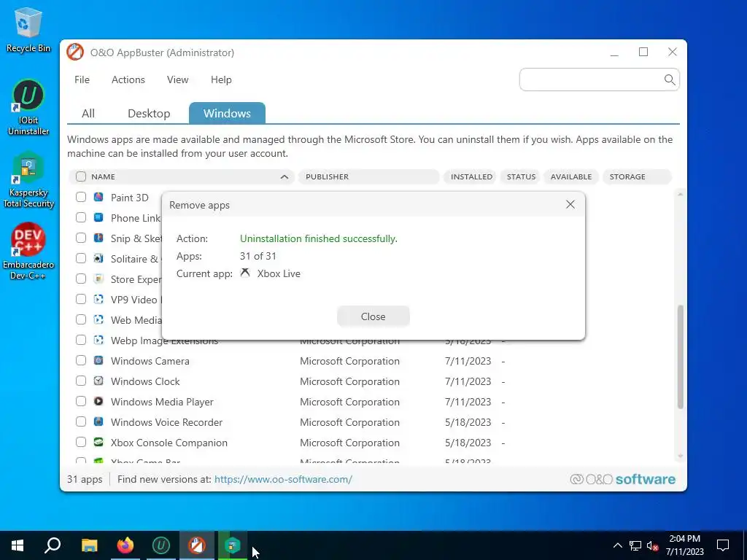This screenshot has height=560, width=747.
Task: Click the Xbox Live icon in dialog
Action: (x=245, y=273)
